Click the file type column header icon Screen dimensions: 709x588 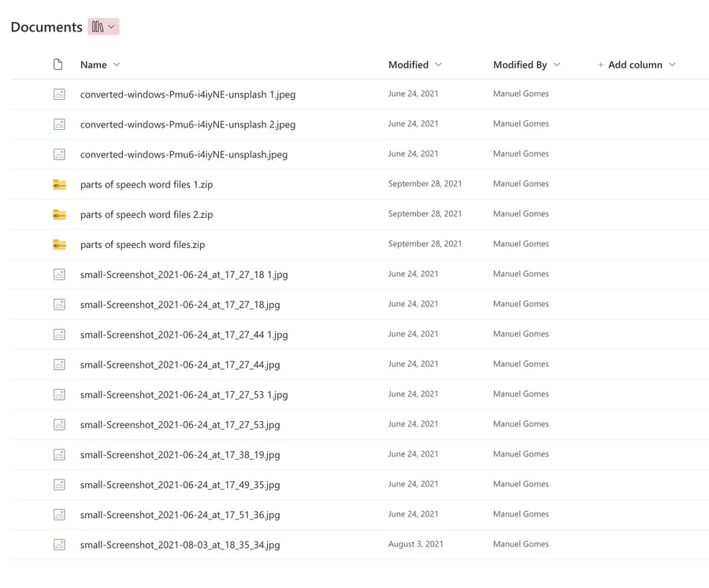[x=58, y=65]
